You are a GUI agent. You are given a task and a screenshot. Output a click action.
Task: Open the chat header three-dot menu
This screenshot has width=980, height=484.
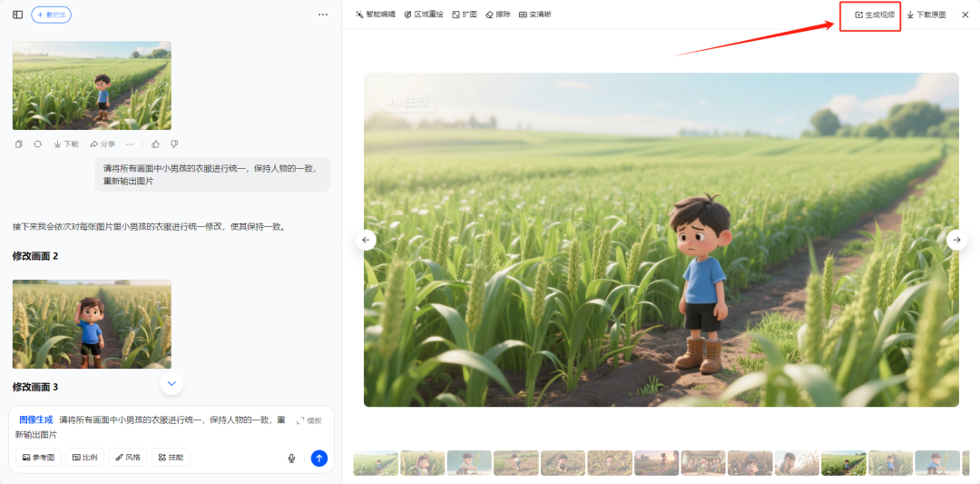[322, 15]
